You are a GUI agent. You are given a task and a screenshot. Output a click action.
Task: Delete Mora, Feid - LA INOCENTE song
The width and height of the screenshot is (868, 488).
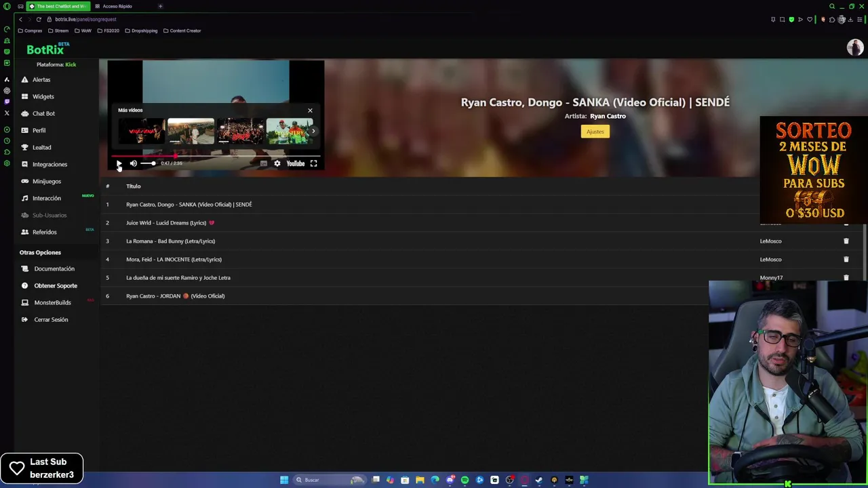[x=846, y=259]
